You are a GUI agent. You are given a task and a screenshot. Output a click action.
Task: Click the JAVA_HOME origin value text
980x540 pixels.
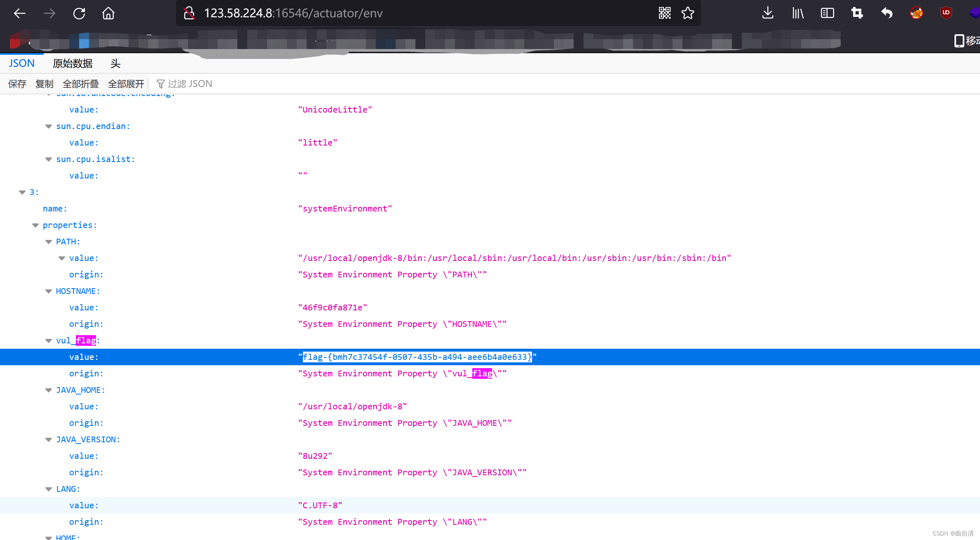pos(405,423)
